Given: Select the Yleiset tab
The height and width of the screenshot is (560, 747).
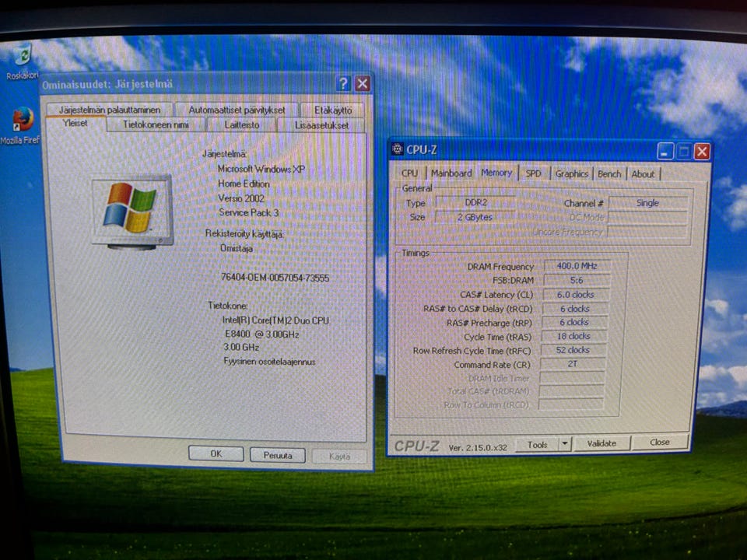Looking at the screenshot, I should pyautogui.click(x=75, y=124).
